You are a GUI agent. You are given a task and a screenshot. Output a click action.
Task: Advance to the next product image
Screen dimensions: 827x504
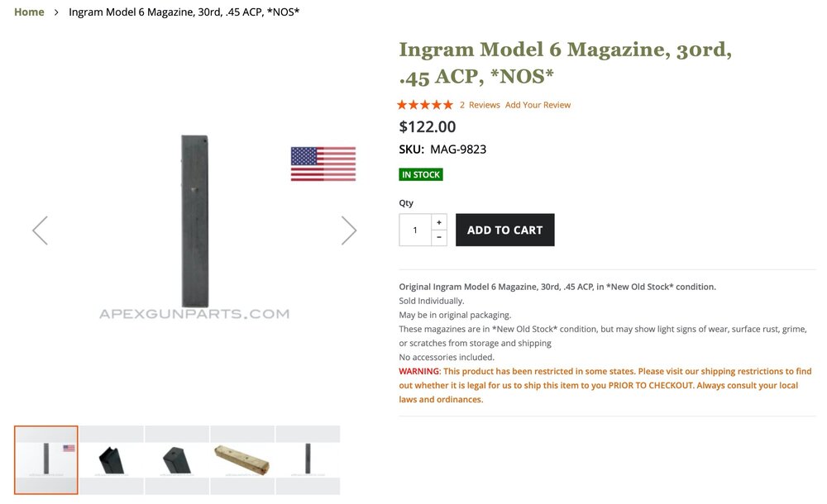pos(349,231)
